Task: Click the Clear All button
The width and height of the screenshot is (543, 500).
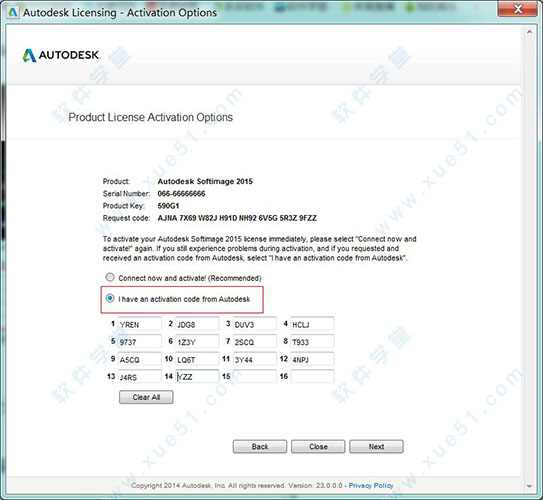Action: [x=146, y=397]
